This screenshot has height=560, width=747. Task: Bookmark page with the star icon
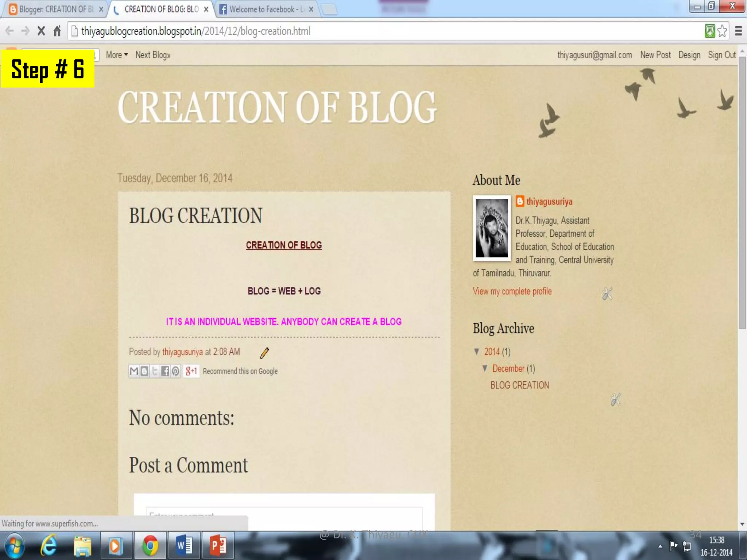722,31
